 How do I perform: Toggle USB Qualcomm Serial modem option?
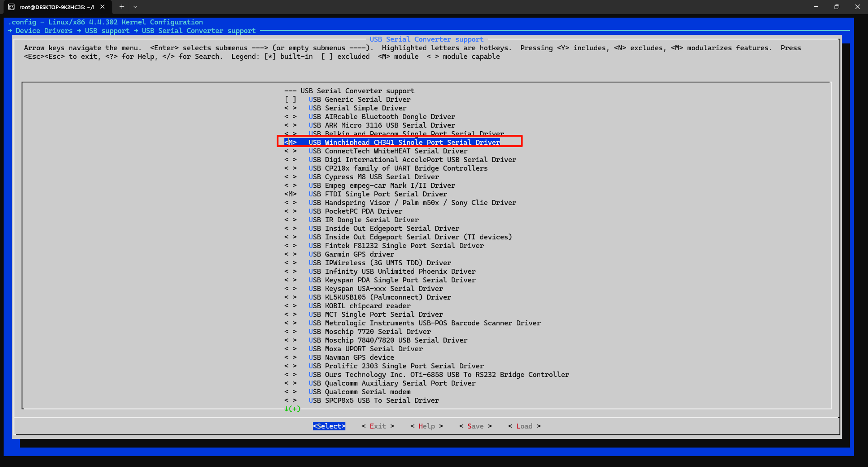[x=290, y=392]
